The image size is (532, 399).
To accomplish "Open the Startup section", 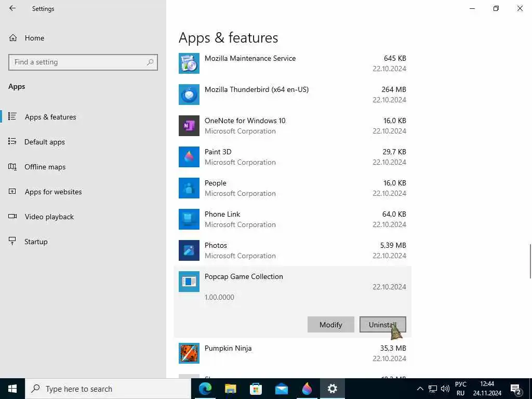I will click(36, 242).
